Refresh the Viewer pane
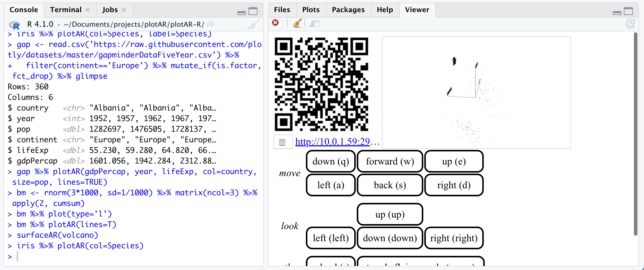 630,24
